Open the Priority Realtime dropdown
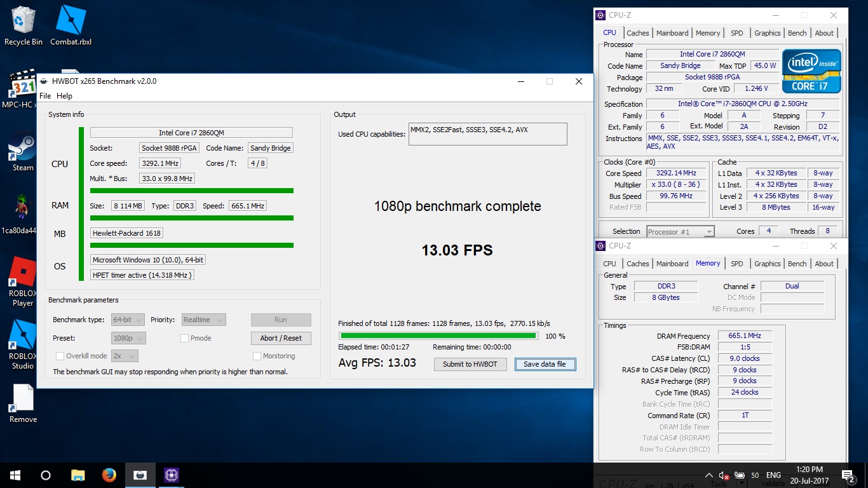Screen dimensions: 868x488 pyautogui.click(x=203, y=320)
